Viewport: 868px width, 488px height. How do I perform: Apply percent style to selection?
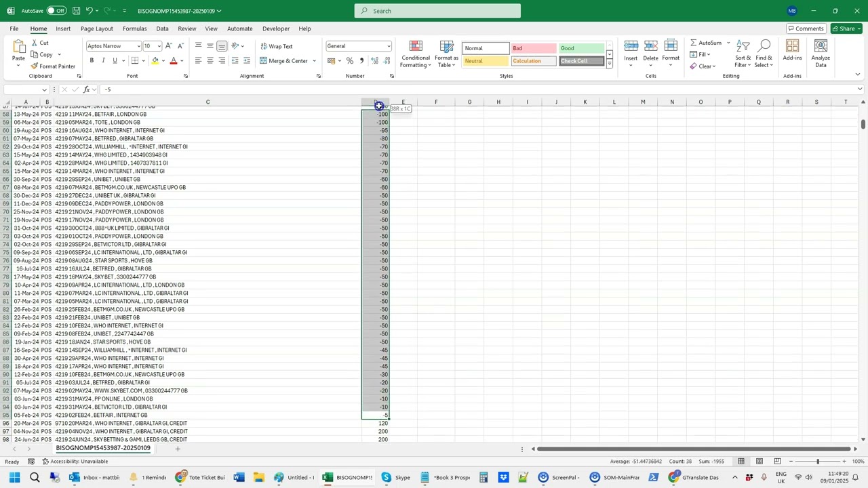(350, 61)
